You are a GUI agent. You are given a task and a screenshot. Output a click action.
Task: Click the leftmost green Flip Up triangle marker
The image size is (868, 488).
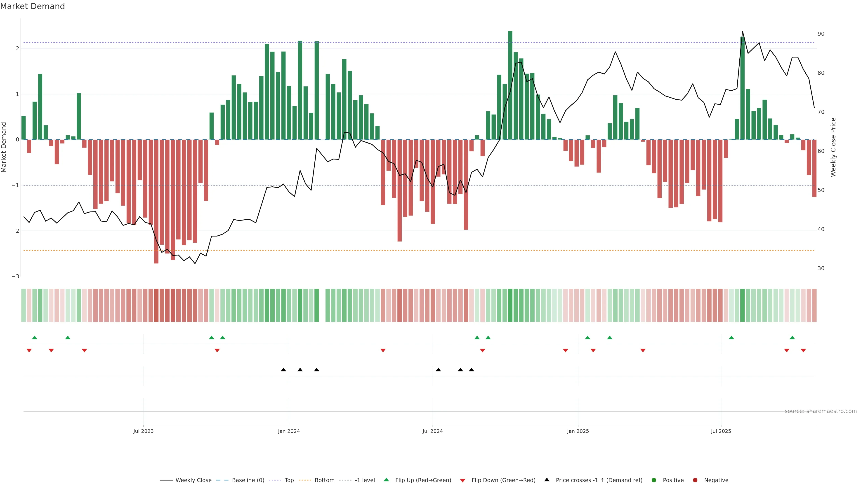[34, 338]
